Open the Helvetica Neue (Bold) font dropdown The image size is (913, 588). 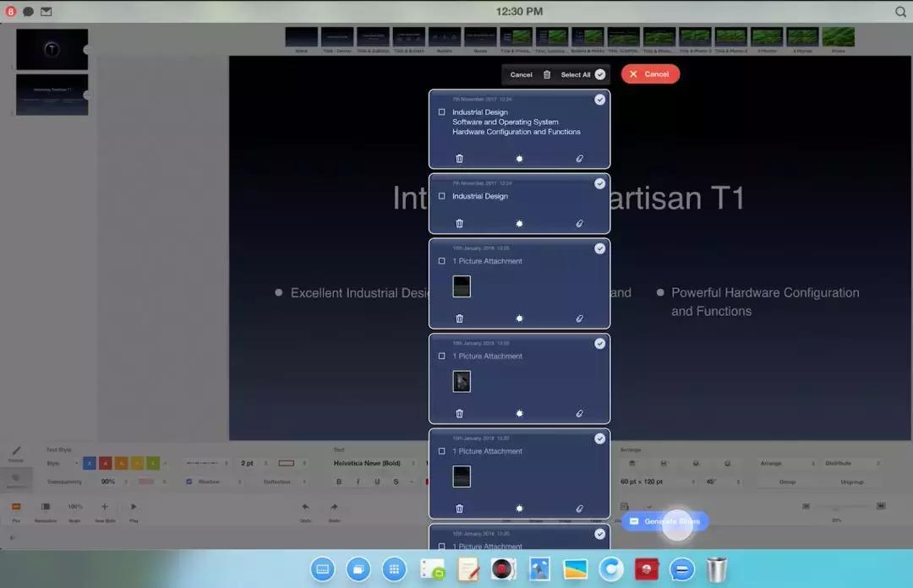[377, 463]
